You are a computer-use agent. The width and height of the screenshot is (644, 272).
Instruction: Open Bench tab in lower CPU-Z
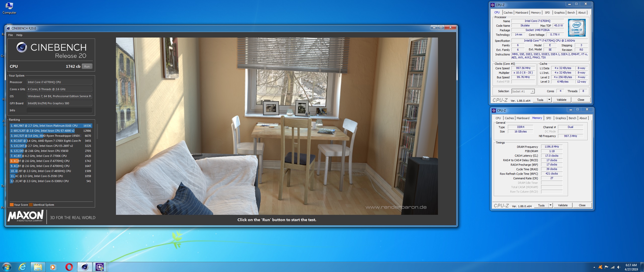572,118
